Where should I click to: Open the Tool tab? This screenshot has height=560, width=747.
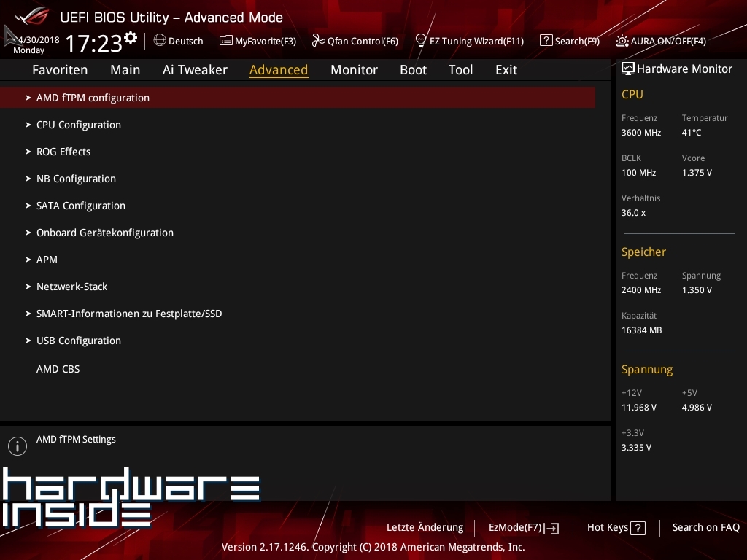point(461,70)
